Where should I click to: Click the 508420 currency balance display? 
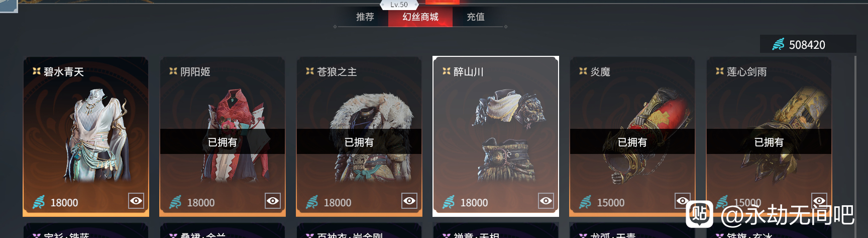coord(808,44)
